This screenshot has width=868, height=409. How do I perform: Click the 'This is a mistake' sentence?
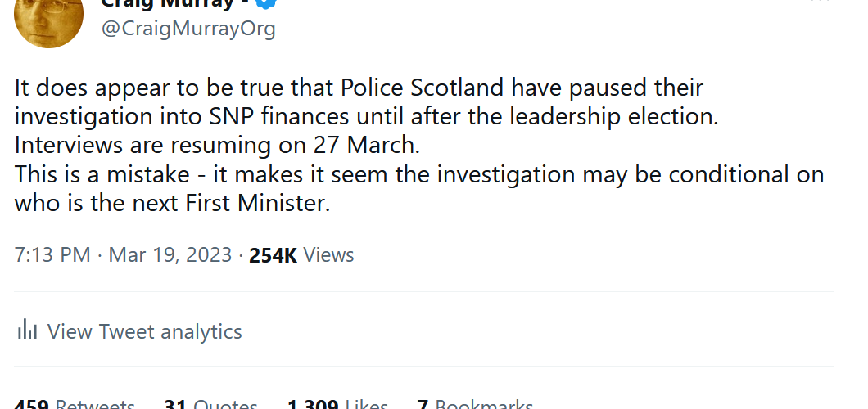coord(419,175)
